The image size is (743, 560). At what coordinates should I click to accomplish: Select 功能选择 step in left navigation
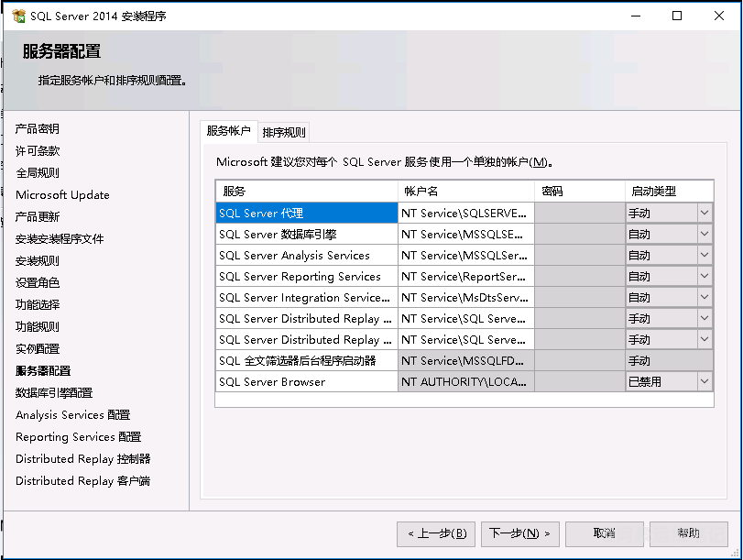[x=38, y=304]
